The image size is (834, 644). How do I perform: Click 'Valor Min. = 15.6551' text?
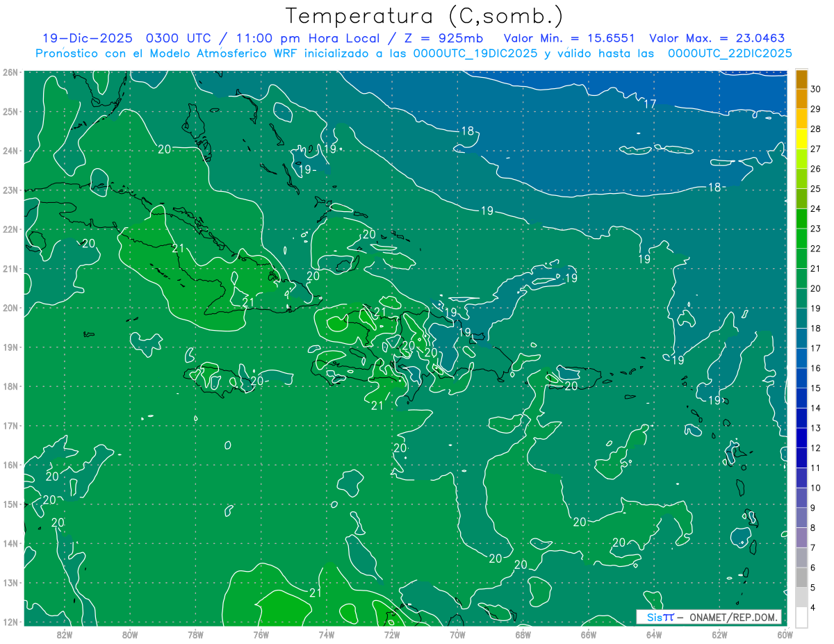coord(569,38)
